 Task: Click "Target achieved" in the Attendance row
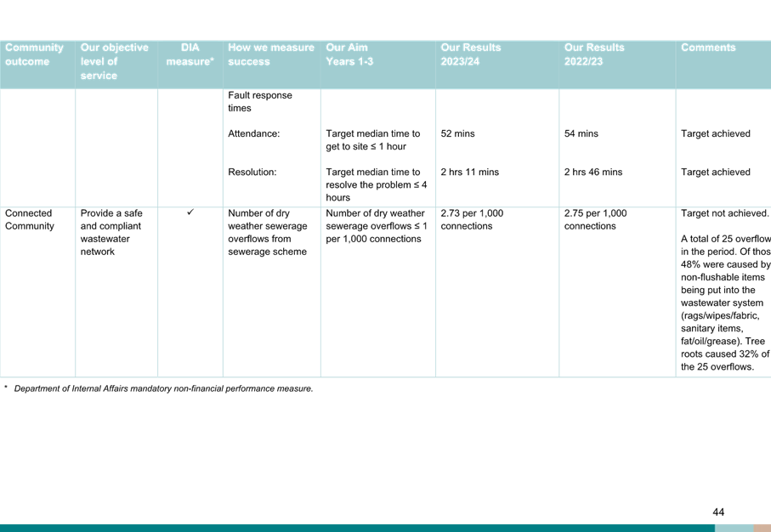coord(716,133)
